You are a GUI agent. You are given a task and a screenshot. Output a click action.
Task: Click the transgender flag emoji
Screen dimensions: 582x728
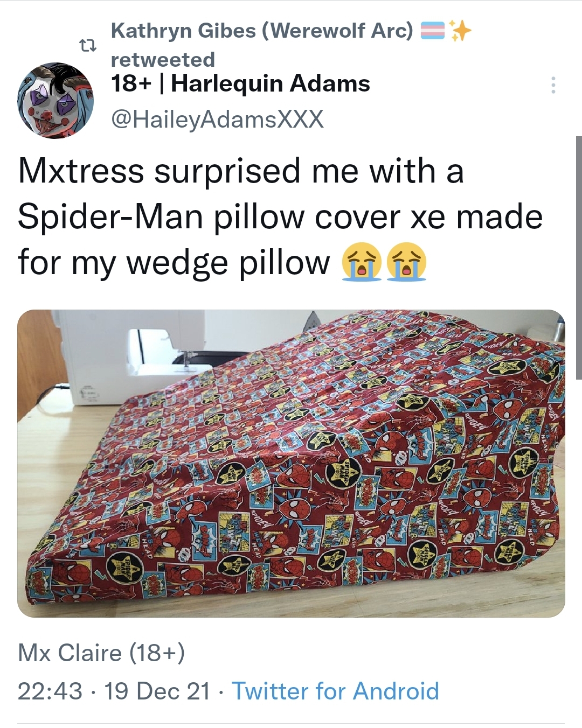click(x=432, y=31)
